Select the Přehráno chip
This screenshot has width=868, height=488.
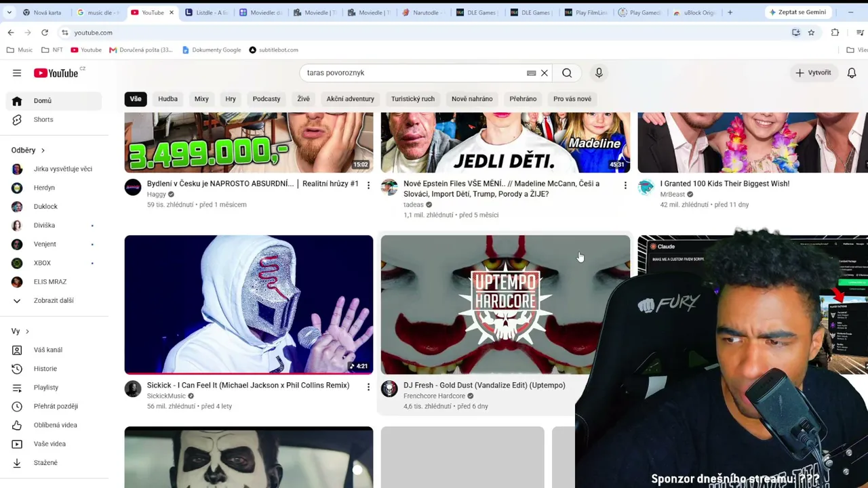523,99
